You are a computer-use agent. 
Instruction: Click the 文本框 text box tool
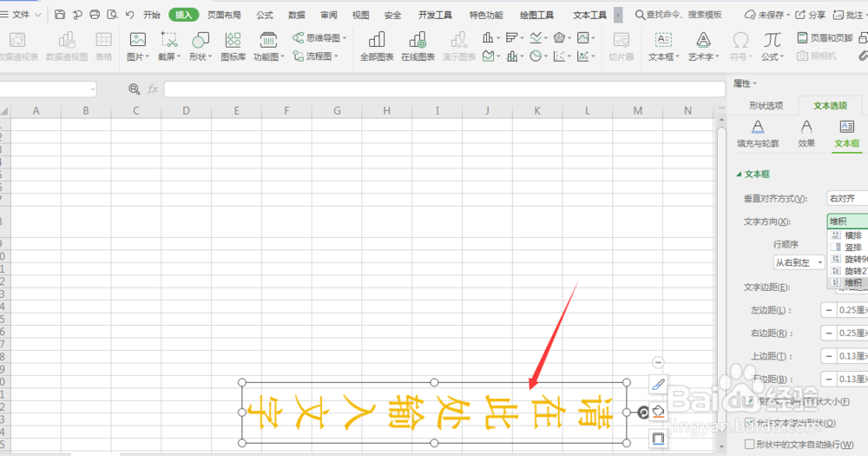click(x=663, y=46)
